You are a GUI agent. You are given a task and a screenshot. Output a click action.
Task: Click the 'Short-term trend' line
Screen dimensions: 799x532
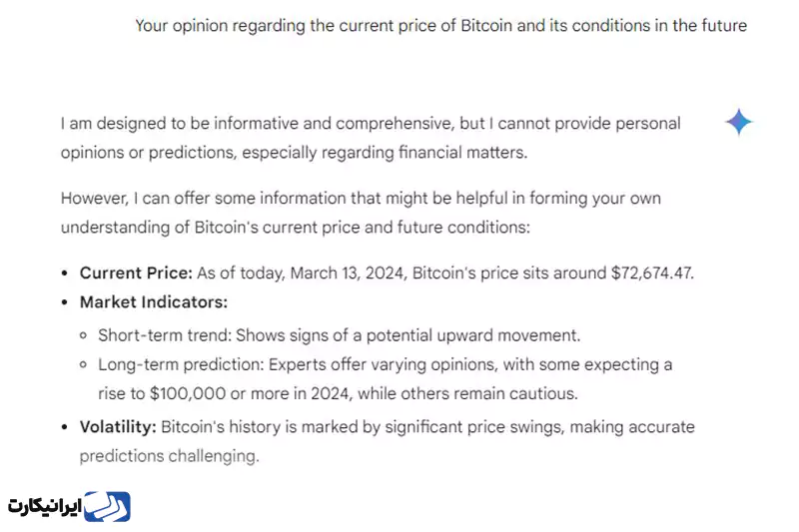click(340, 335)
